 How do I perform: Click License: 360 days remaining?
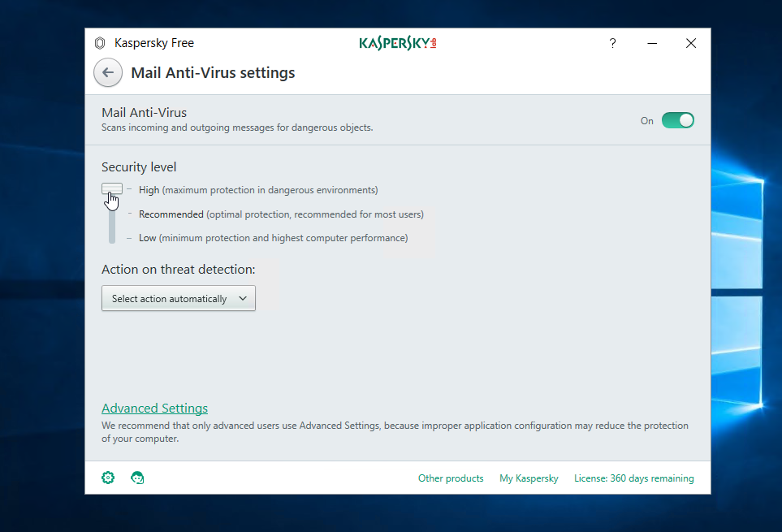pyautogui.click(x=634, y=478)
